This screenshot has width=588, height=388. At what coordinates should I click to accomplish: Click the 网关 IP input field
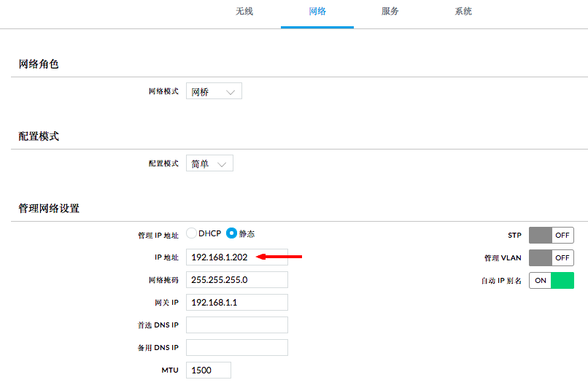click(237, 302)
